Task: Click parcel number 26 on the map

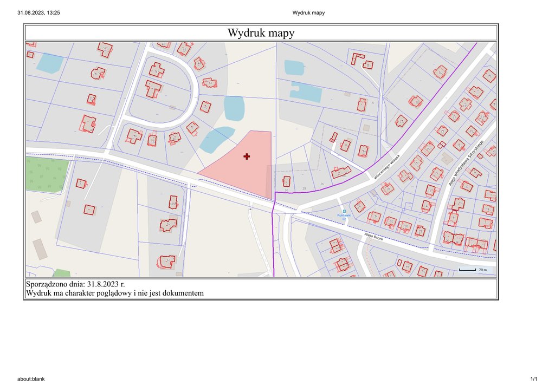Action: point(322,185)
